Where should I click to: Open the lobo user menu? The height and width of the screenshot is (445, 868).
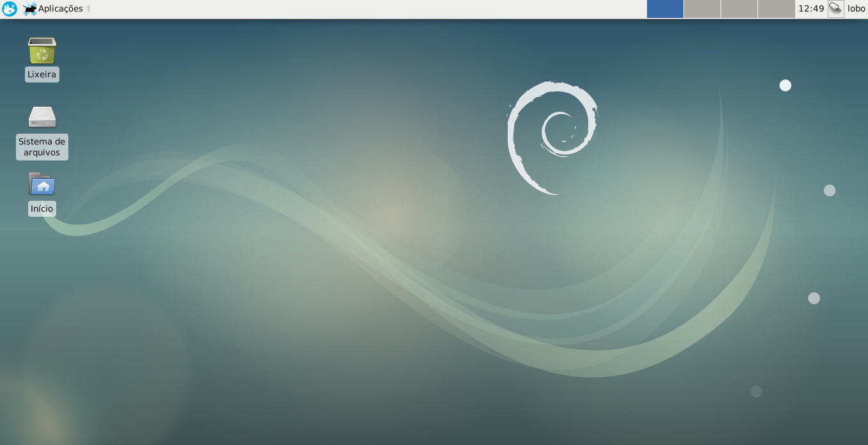856,9
